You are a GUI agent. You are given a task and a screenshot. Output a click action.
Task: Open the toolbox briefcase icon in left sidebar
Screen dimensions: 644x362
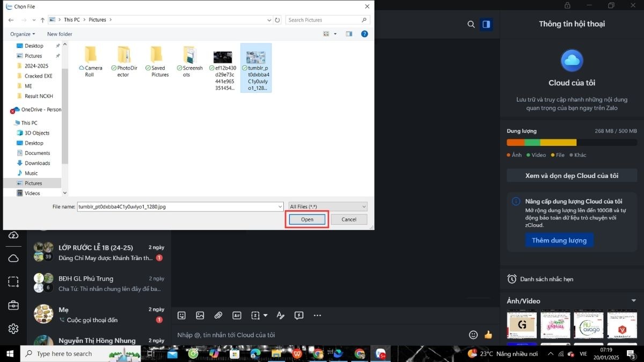(x=13, y=305)
